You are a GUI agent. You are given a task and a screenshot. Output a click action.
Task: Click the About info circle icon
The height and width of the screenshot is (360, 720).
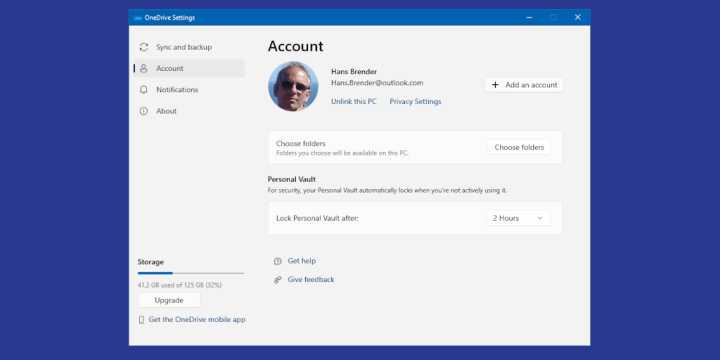[x=144, y=111]
